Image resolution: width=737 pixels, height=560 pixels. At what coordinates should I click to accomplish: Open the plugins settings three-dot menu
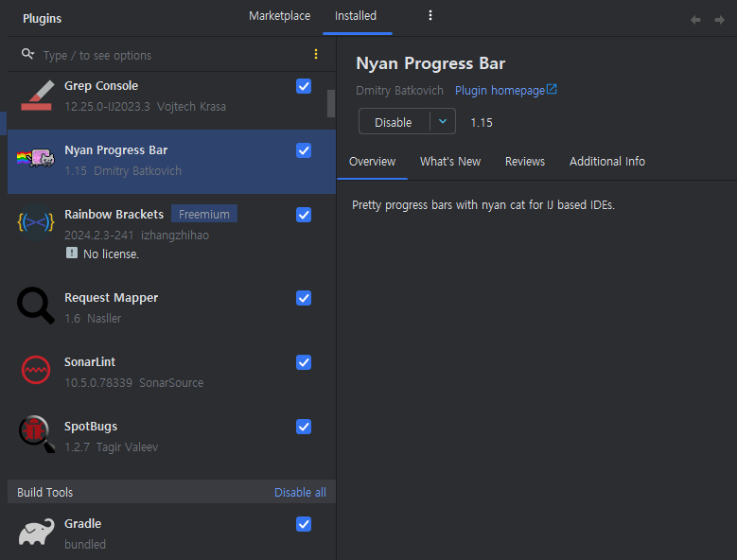pos(430,15)
